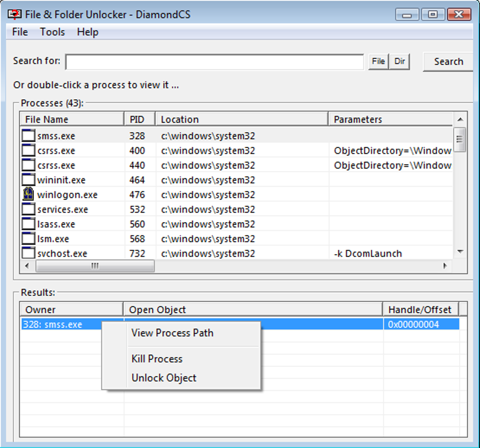Click the horizontal scroll right arrow
Image resolution: width=480 pixels, height=448 pixels.
pos(445,266)
